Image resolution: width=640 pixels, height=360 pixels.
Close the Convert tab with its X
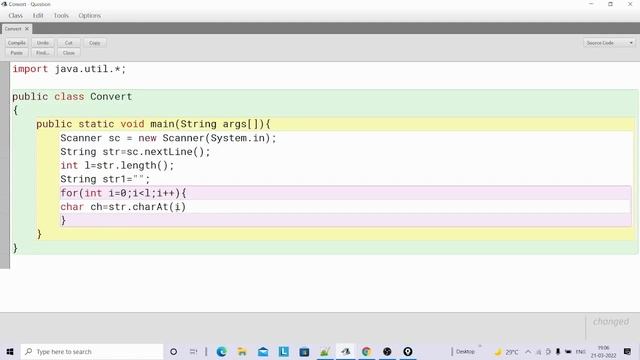pyautogui.click(x=27, y=29)
